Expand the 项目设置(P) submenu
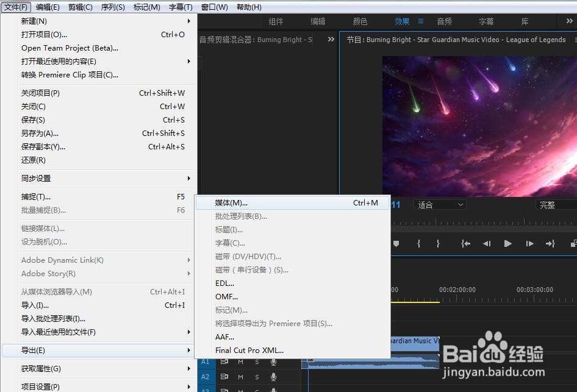The height and width of the screenshot is (392, 577). coord(189,387)
